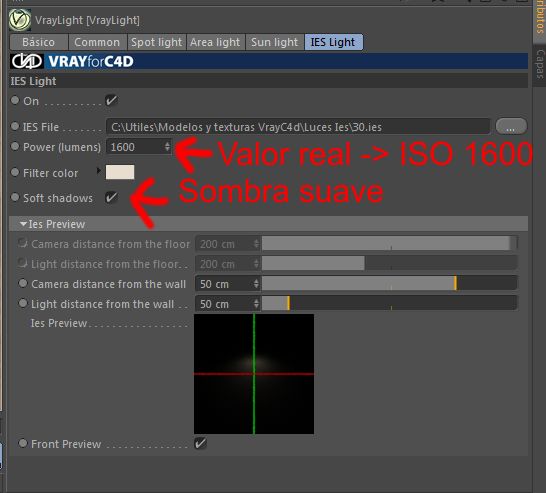This screenshot has height=493, width=546.
Task: Open the Common tab
Action: [97, 42]
